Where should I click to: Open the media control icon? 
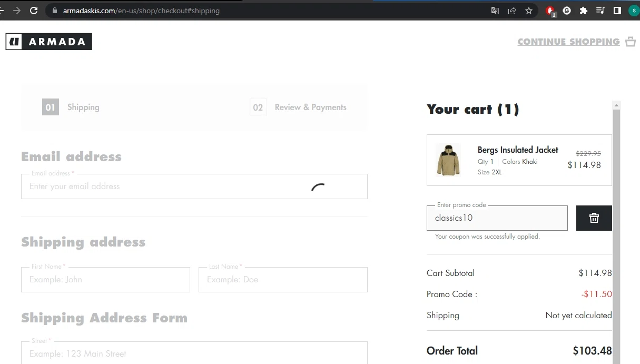point(600,11)
